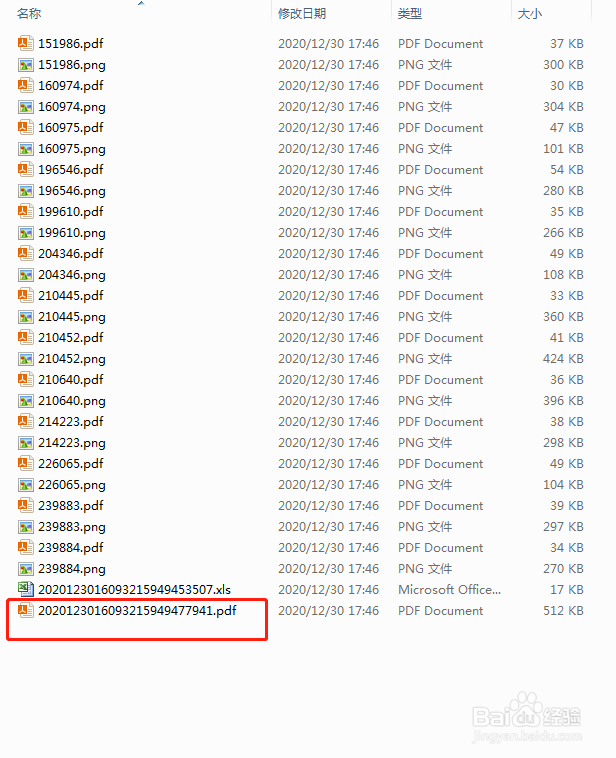Image resolution: width=616 pixels, height=758 pixels.
Task: Select the file name 239884.pdf
Action: pos(71,548)
